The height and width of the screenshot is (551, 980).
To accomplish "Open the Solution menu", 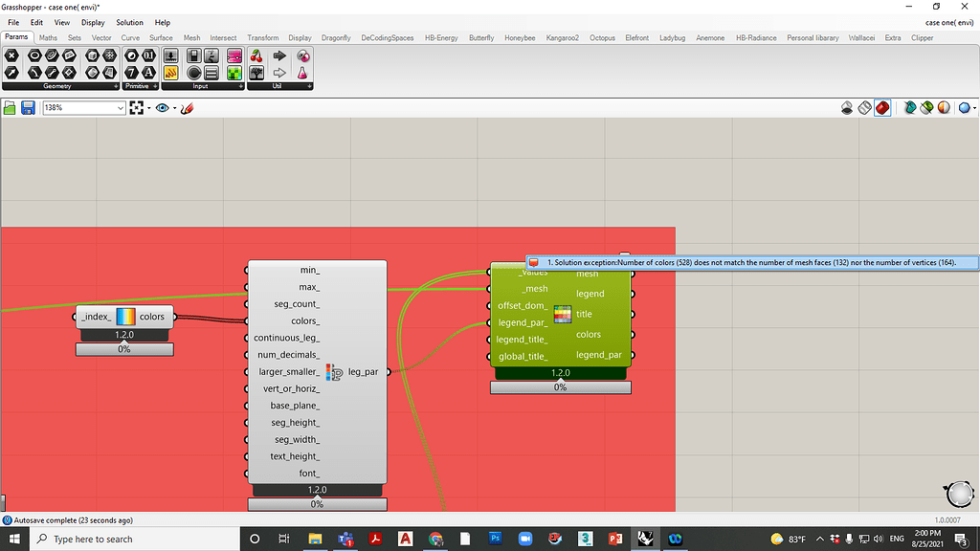I will (x=129, y=22).
